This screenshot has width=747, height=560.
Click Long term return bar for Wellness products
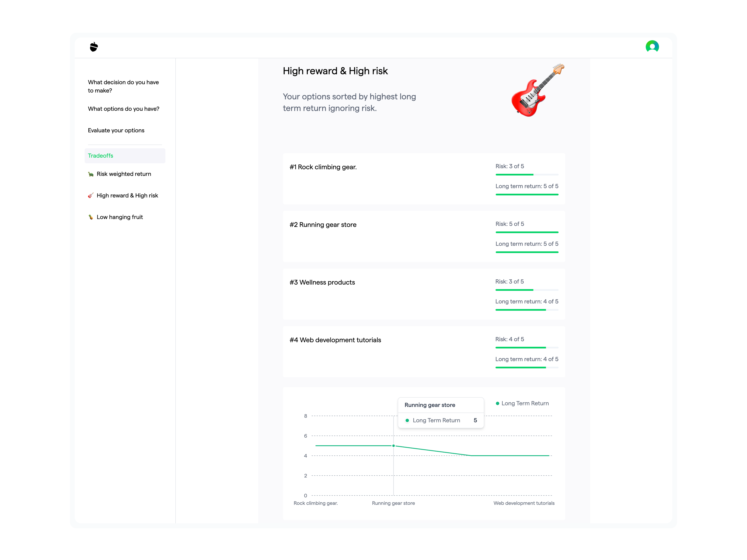click(x=527, y=310)
